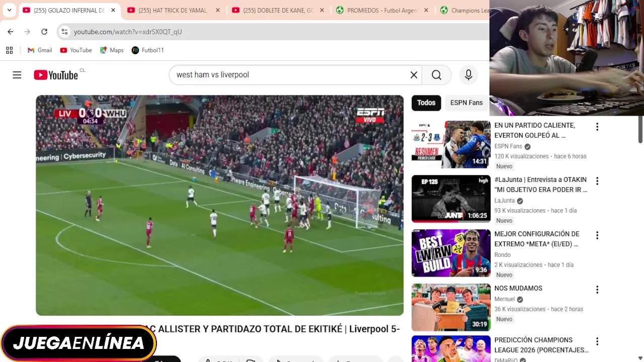Go to the YouTube home logo
The image size is (644, 362).
pos(56,75)
